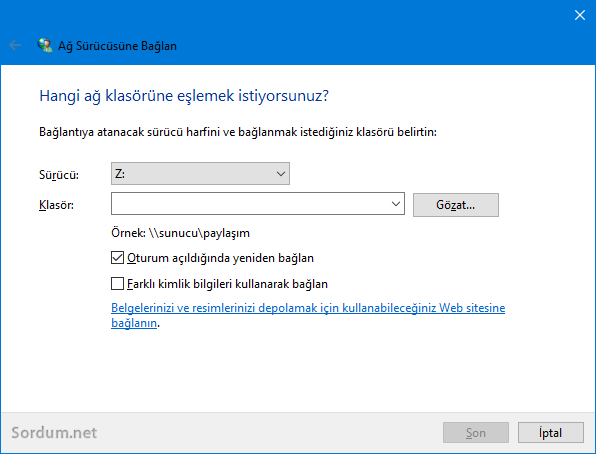Viewport: 596px width, 454px height.
Task: Click the back arrow in title bar
Action: [x=15, y=45]
